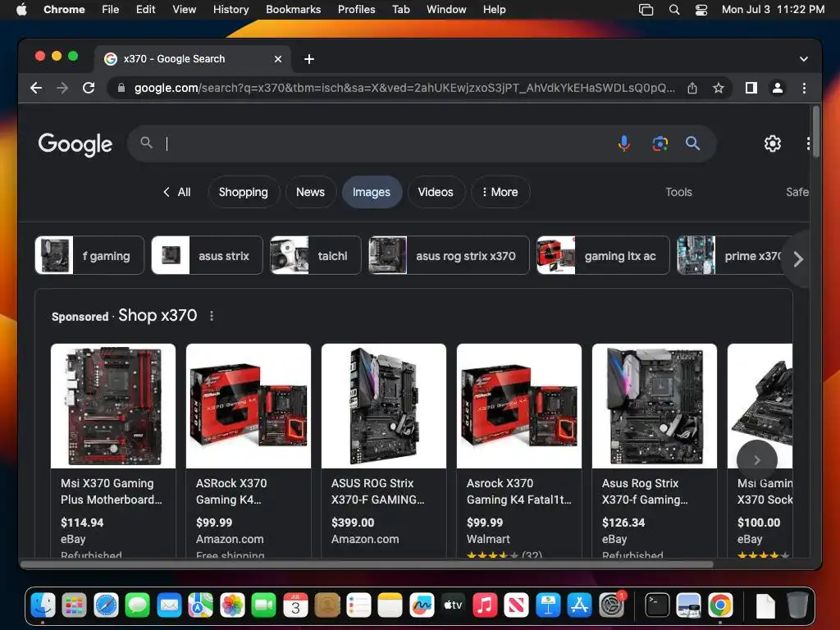Image resolution: width=840 pixels, height=630 pixels.
Task: Advance sponsored products carousel arrow
Action: (x=756, y=459)
